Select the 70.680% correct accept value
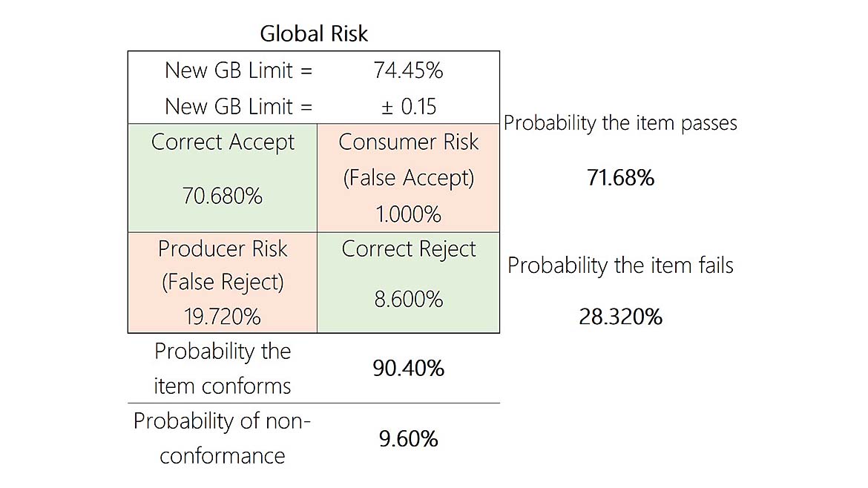Viewport: 868px width, 488px height. click(223, 197)
